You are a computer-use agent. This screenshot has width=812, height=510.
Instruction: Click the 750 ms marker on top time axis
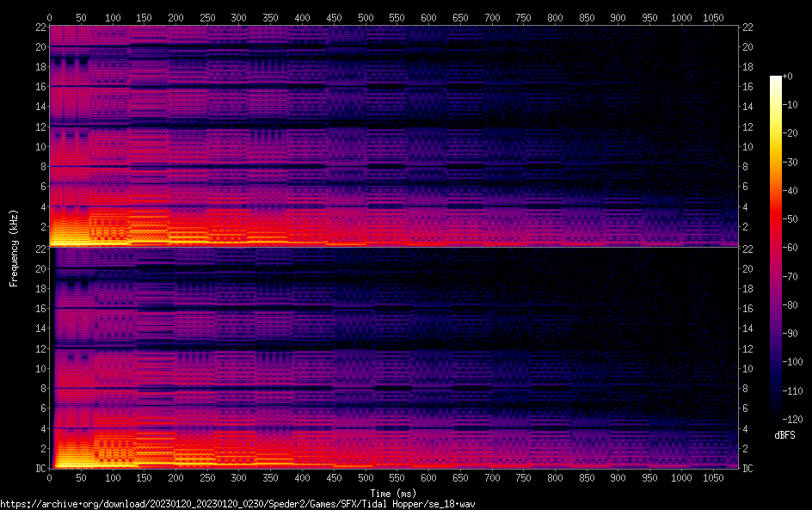pos(523,17)
